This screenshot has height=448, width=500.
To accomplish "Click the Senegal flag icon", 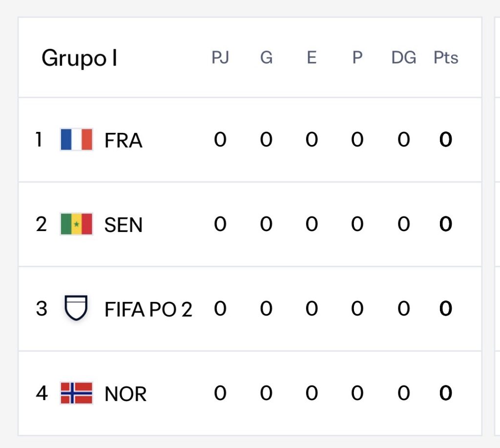I will click(x=77, y=224).
